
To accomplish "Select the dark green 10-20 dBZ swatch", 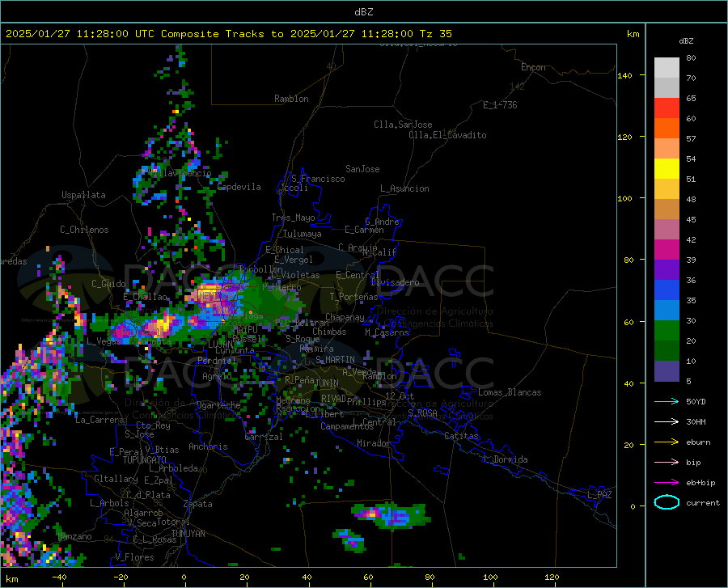I will pyautogui.click(x=667, y=351).
